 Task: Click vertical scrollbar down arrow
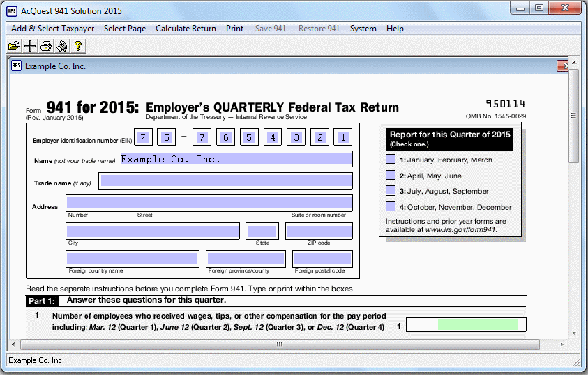coord(574,332)
